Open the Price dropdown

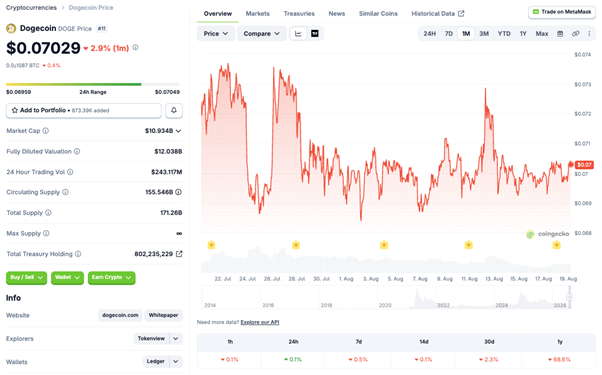[216, 34]
